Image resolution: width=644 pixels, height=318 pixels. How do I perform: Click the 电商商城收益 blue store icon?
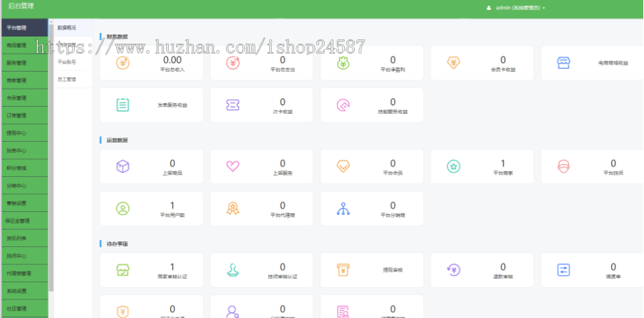[564, 63]
